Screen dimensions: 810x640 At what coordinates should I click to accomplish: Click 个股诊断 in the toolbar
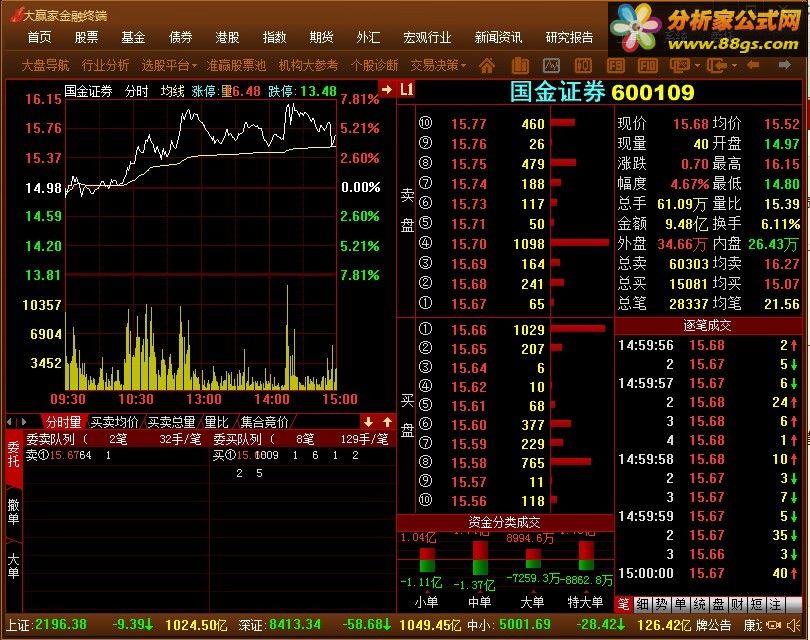tap(375, 65)
